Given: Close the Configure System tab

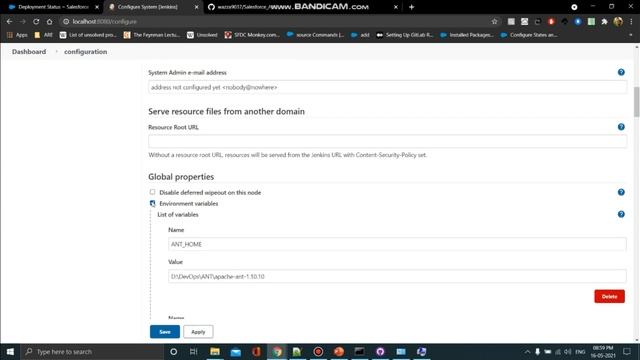Looking at the screenshot, I should [x=196, y=7].
